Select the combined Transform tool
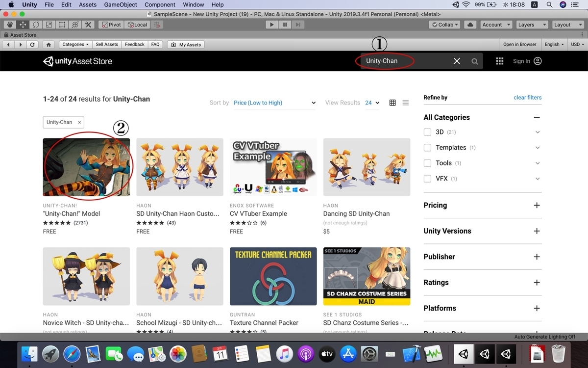588x368 pixels. coord(75,25)
